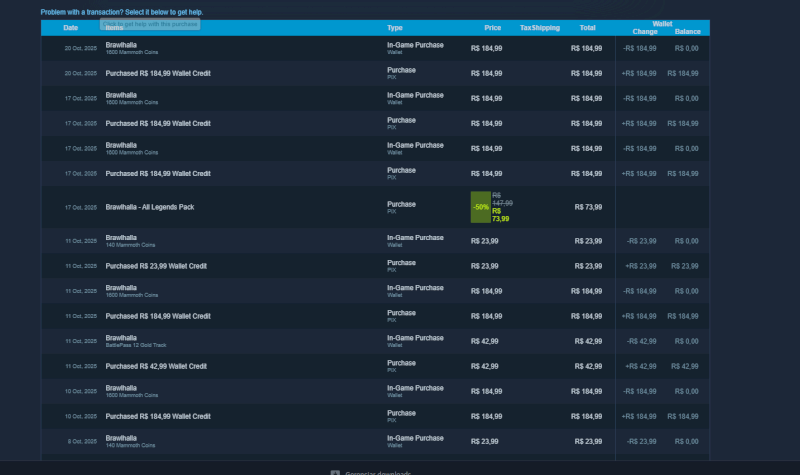Viewport: 800px width, 475px height.
Task: Click the green -50% discount badge
Action: coord(481,206)
